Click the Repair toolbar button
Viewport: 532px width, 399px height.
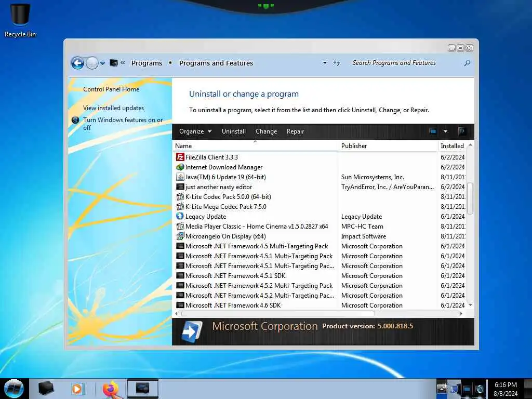tap(295, 131)
